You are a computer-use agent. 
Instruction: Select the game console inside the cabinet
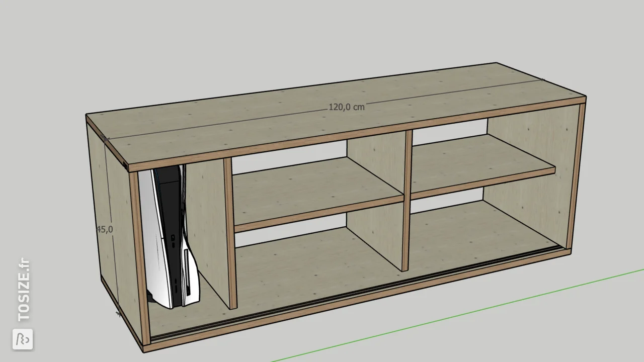coord(169,237)
